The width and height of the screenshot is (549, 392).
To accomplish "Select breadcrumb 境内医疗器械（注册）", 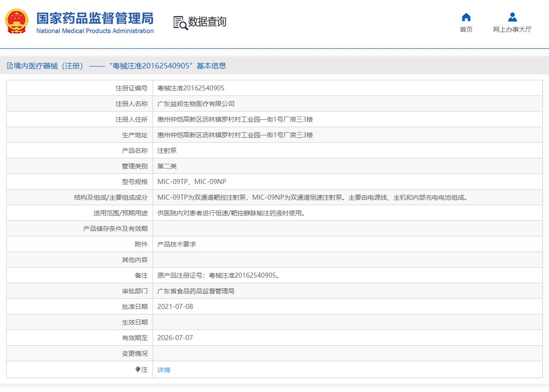I will pyautogui.click(x=48, y=66).
